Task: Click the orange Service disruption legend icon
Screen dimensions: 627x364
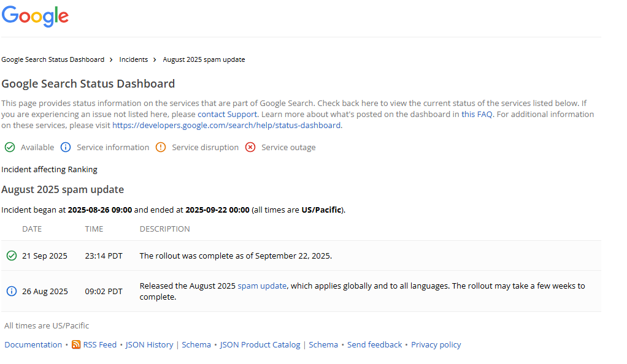Action: [161, 147]
